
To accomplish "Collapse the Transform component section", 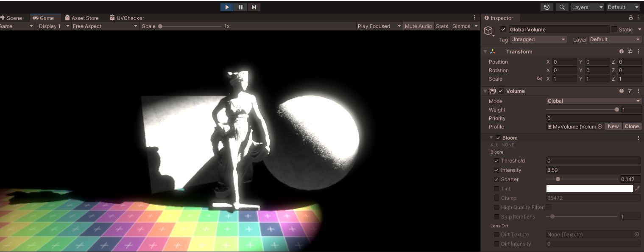I will [485, 52].
